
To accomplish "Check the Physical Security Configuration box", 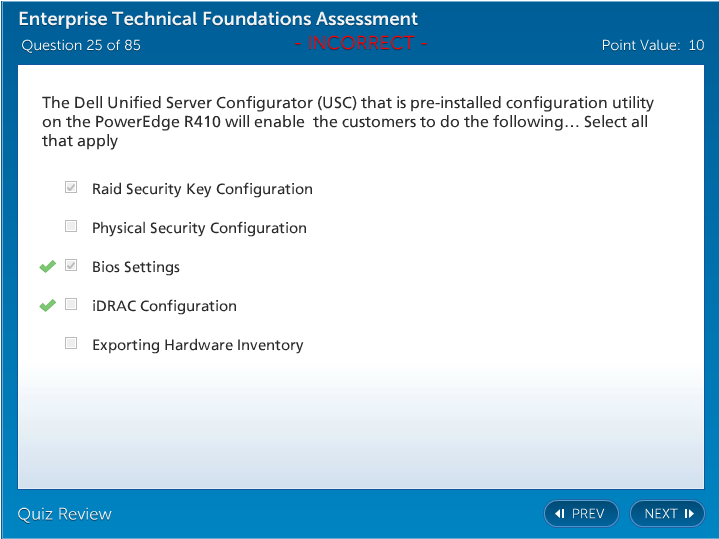I will pyautogui.click(x=71, y=227).
